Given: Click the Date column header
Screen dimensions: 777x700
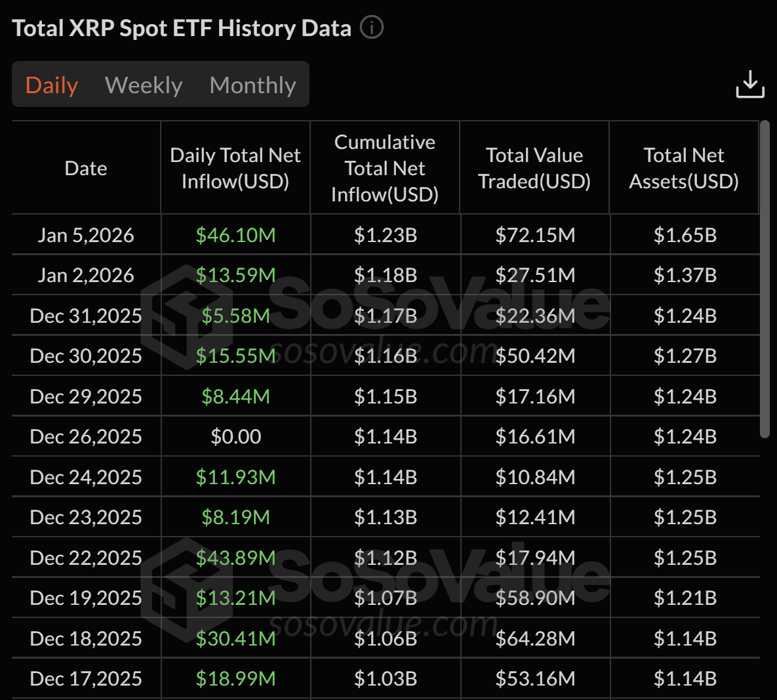Looking at the screenshot, I should [x=85, y=168].
